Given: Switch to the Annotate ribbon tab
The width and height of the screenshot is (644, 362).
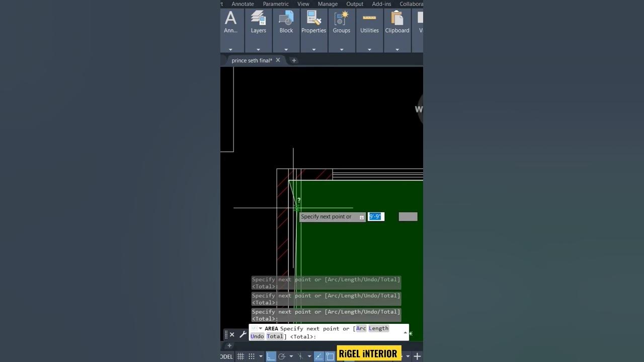Looking at the screenshot, I should (x=243, y=4).
